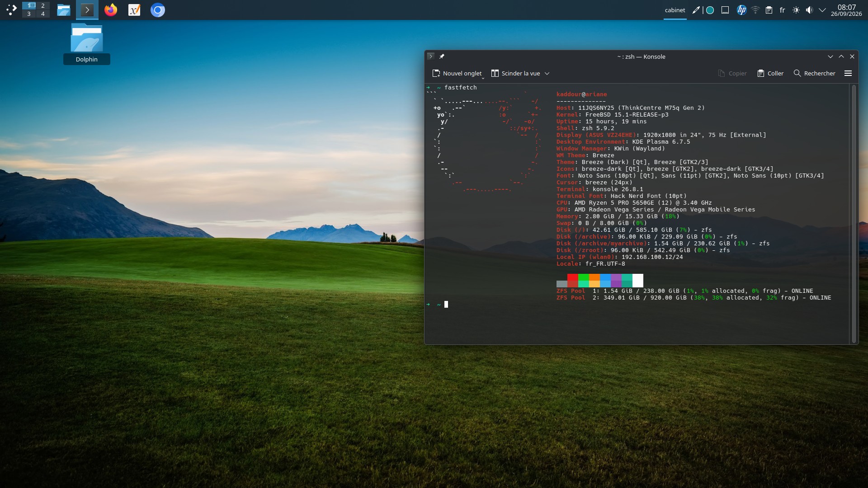Click the 'fr_FR.UTF-8' locale text
The image size is (868, 488).
[605, 264]
